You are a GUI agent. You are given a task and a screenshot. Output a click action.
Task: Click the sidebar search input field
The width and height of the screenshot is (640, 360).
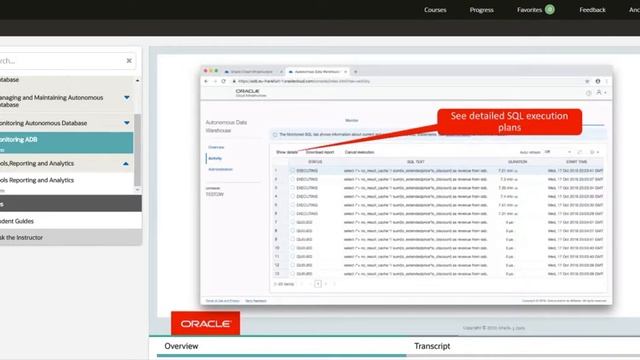point(61,61)
